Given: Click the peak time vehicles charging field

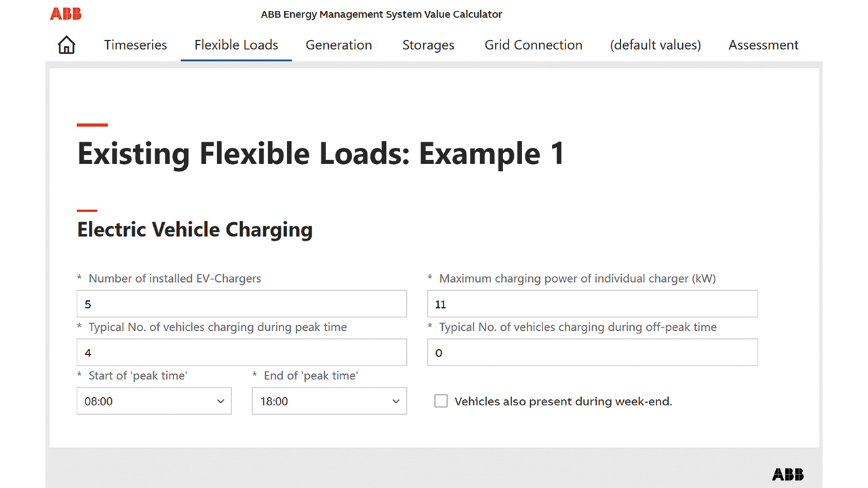Looking at the screenshot, I should click(241, 353).
